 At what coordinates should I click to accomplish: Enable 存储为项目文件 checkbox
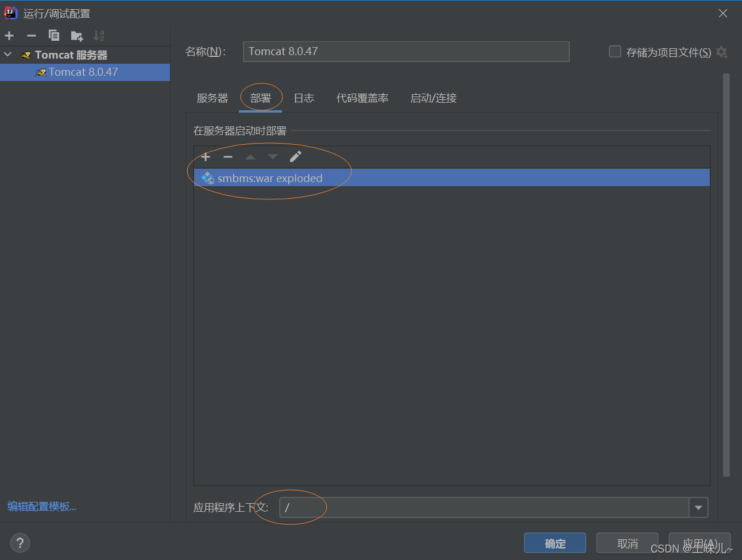pos(615,52)
